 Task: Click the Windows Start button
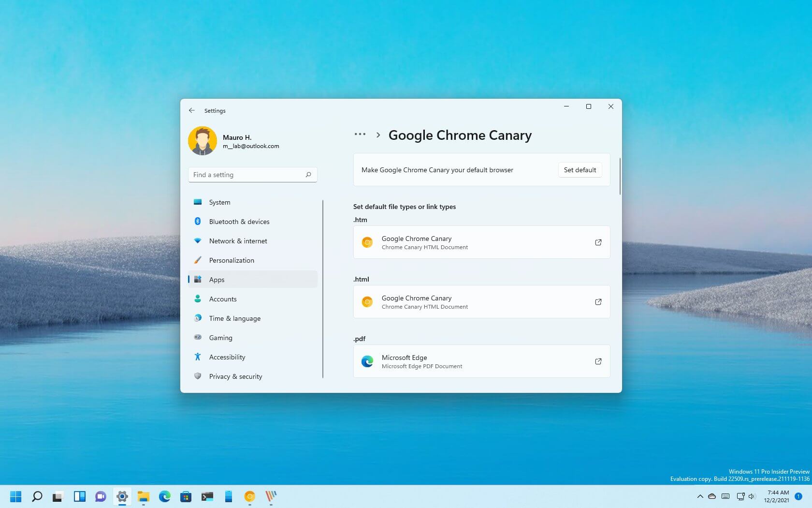[x=16, y=496]
